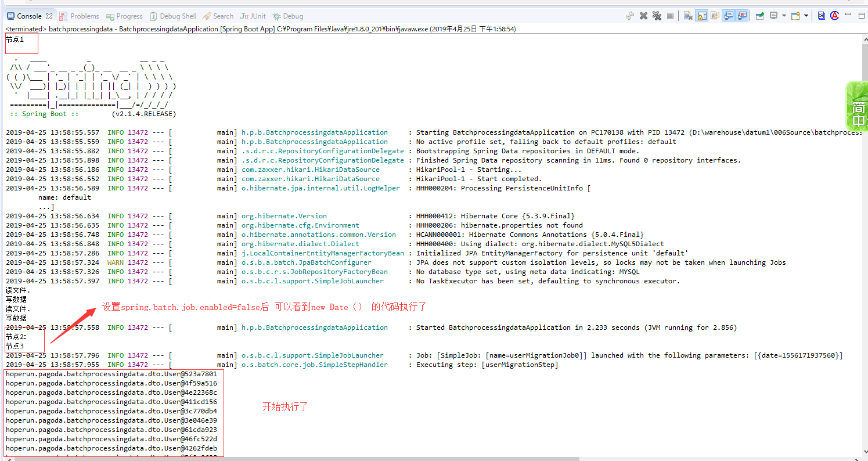Switch to the JUnit tab
This screenshot has width=868, height=461.
point(253,16)
